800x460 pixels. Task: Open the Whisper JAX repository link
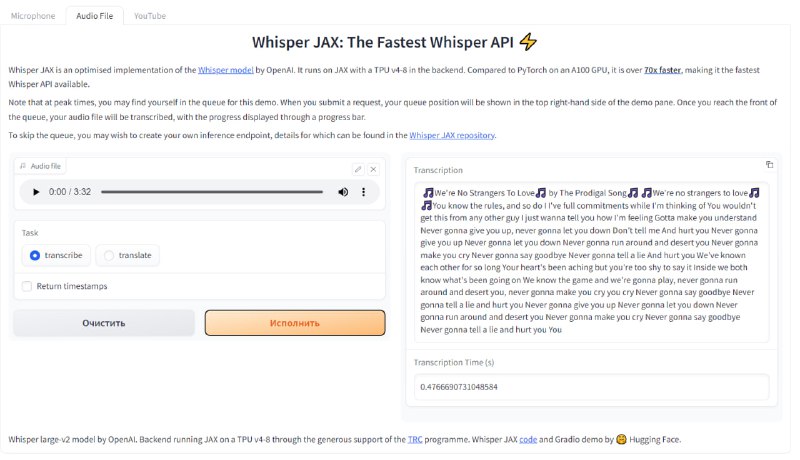pos(452,135)
